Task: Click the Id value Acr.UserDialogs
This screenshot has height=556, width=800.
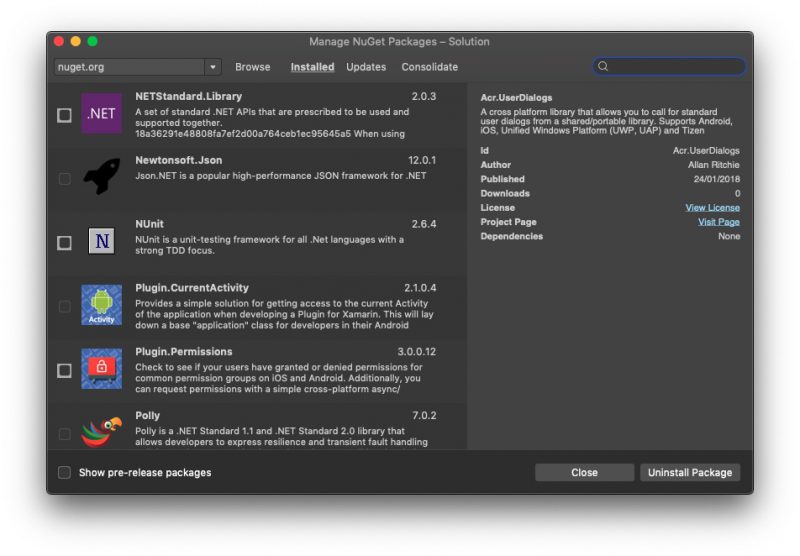Action: tap(706, 150)
